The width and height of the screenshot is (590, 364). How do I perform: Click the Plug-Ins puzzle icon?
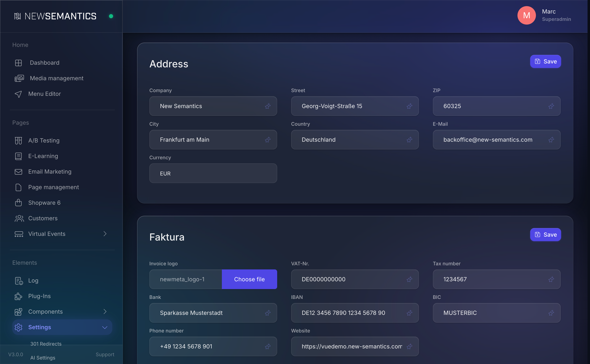[x=18, y=296]
